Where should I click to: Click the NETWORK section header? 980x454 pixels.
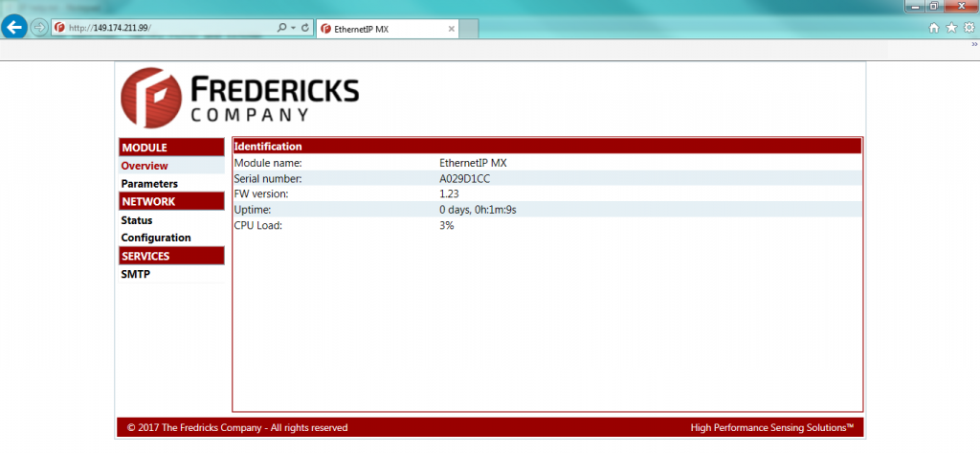(x=171, y=201)
